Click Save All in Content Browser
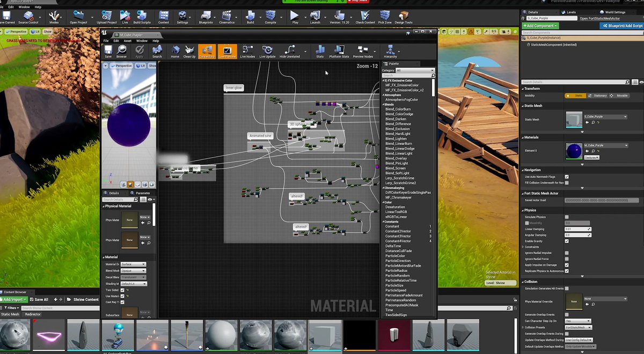 pyautogui.click(x=39, y=299)
